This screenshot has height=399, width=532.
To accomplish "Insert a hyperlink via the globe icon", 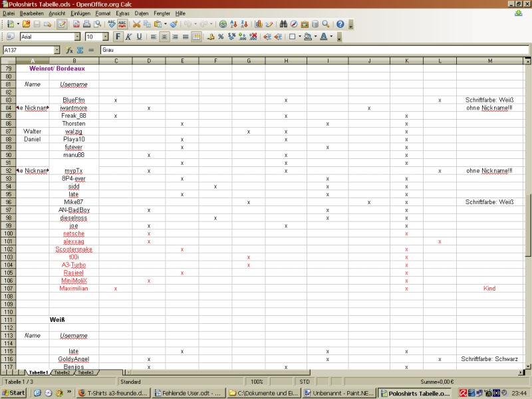I will click(223, 24).
